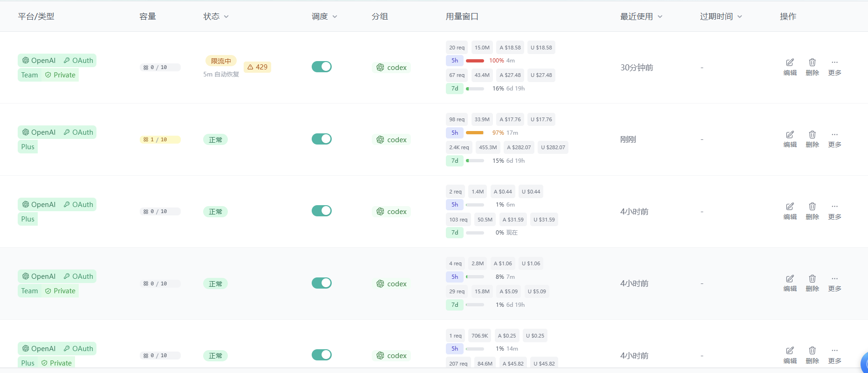Click the 429 warning badge

(257, 67)
